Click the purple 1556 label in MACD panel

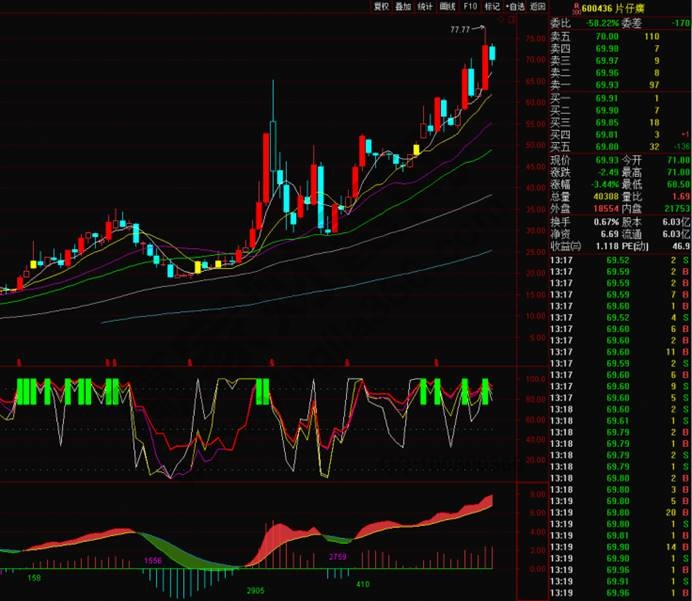(155, 560)
